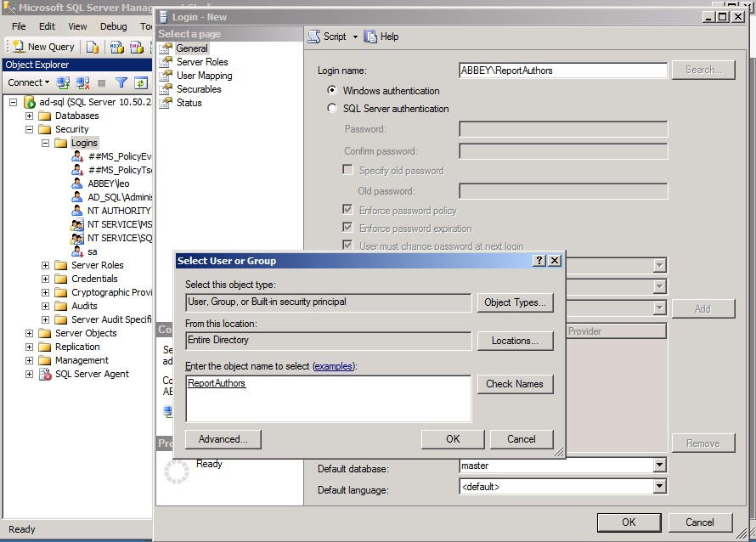Click the question mark help button in Select User dialog
756x542 pixels.
(x=539, y=261)
